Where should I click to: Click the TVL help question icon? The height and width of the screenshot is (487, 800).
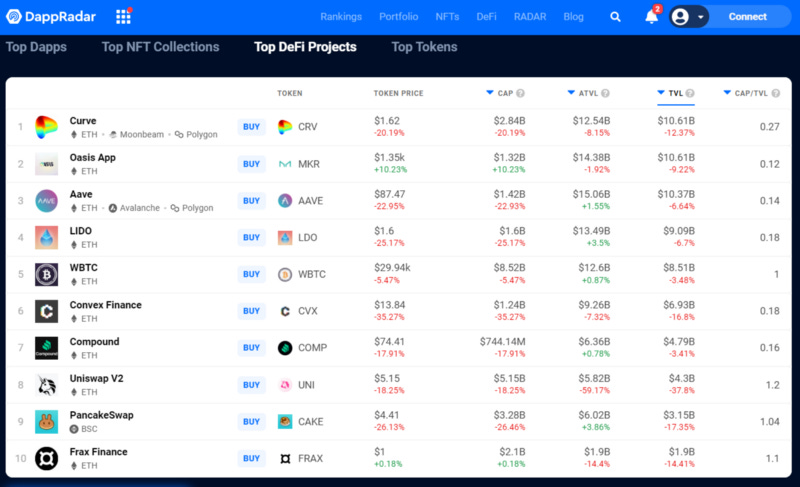coord(690,93)
